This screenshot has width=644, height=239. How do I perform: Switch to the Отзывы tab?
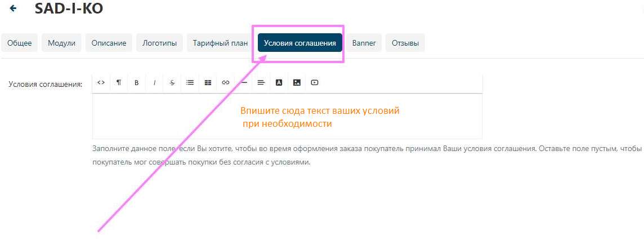(x=405, y=43)
